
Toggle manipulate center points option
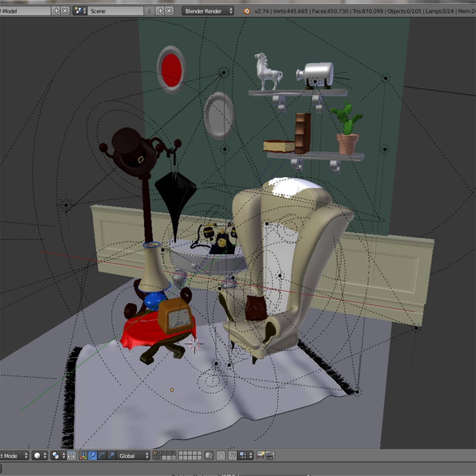pos(71,456)
